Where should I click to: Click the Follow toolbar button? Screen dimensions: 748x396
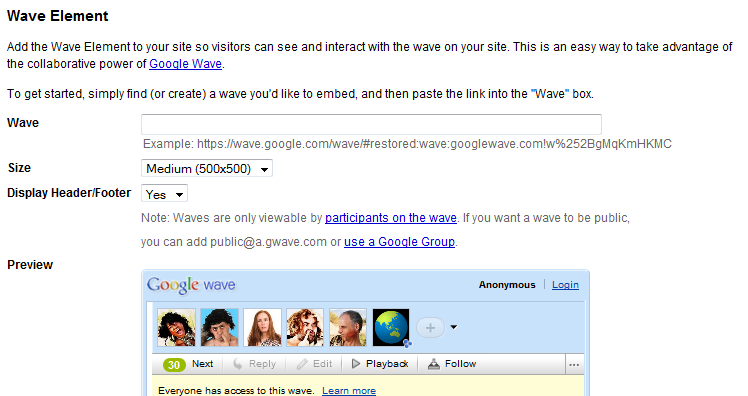[x=452, y=364]
